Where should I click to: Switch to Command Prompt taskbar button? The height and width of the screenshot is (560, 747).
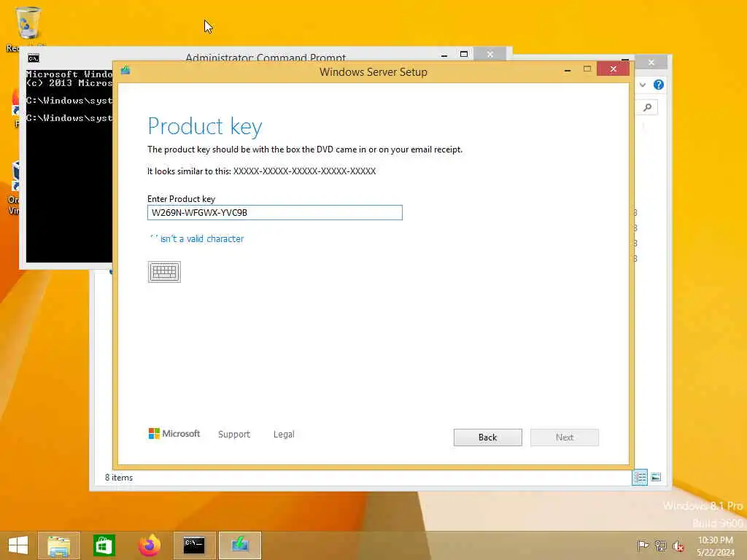pos(194,545)
